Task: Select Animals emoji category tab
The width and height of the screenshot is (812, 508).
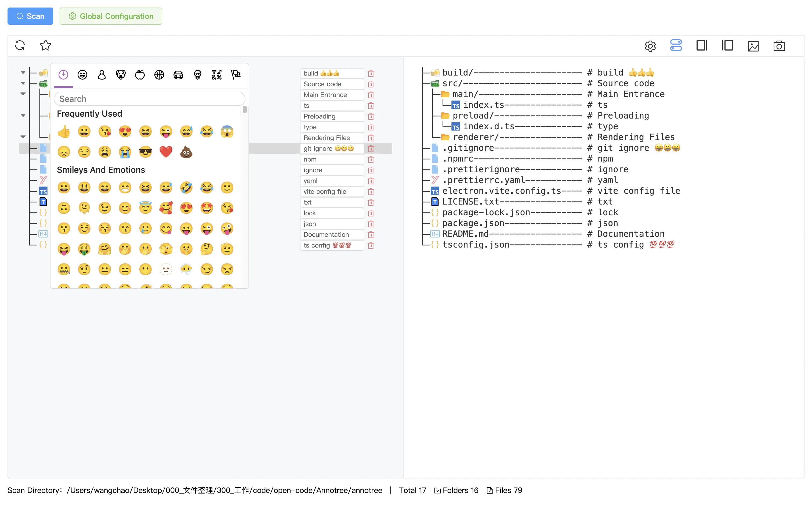Action: coord(121,75)
